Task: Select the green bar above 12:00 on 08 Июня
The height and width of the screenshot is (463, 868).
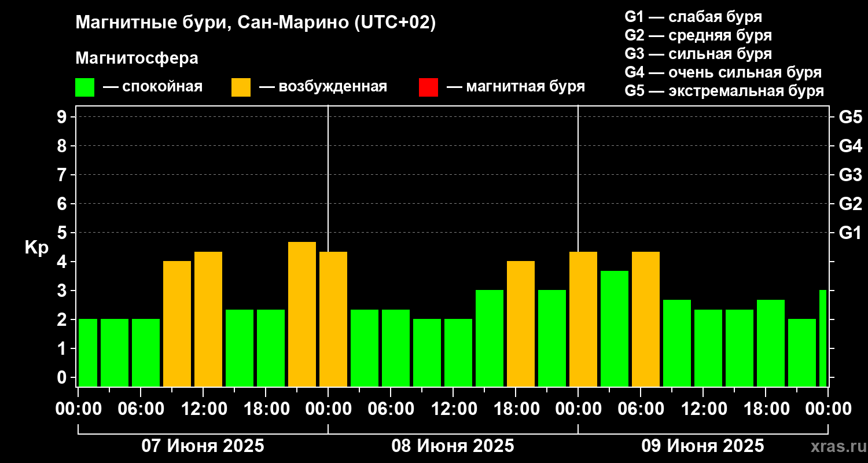Action: point(458,353)
